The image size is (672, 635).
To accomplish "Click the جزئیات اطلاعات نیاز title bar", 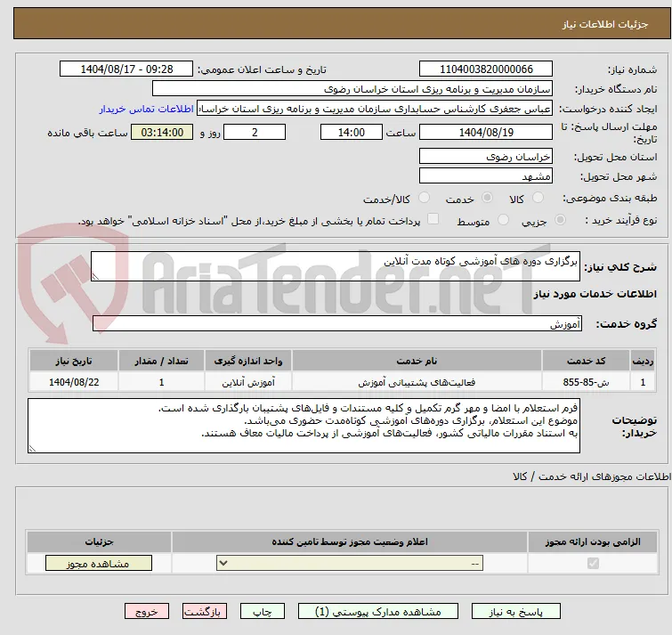I will [342, 23].
